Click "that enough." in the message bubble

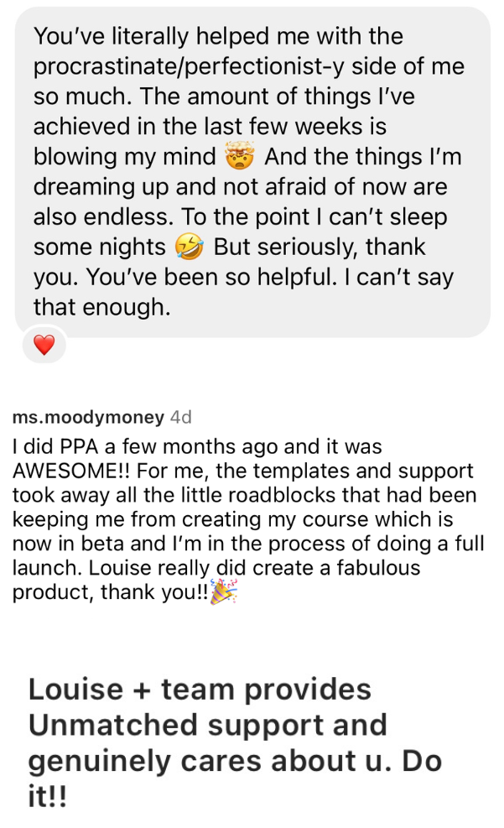(101, 308)
